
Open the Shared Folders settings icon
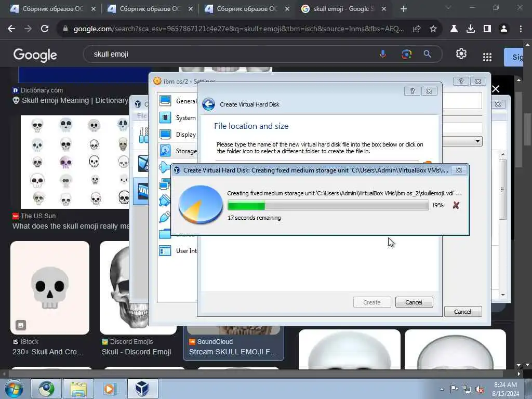coord(165,234)
